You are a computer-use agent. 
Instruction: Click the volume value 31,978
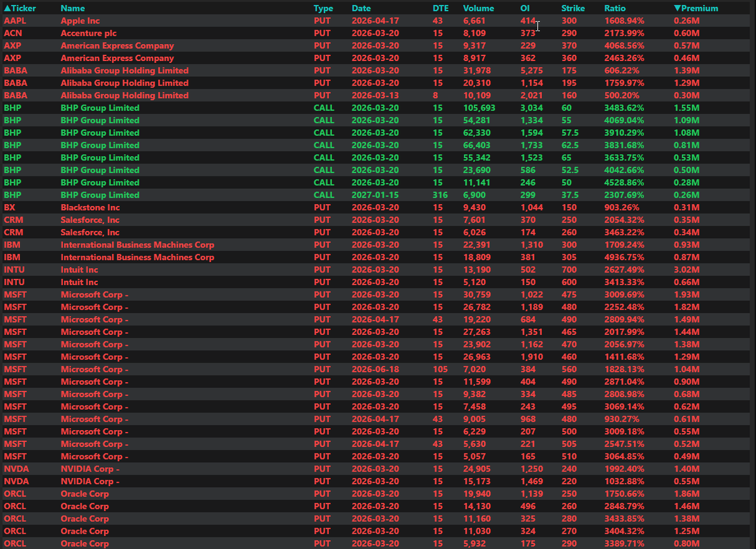point(477,71)
